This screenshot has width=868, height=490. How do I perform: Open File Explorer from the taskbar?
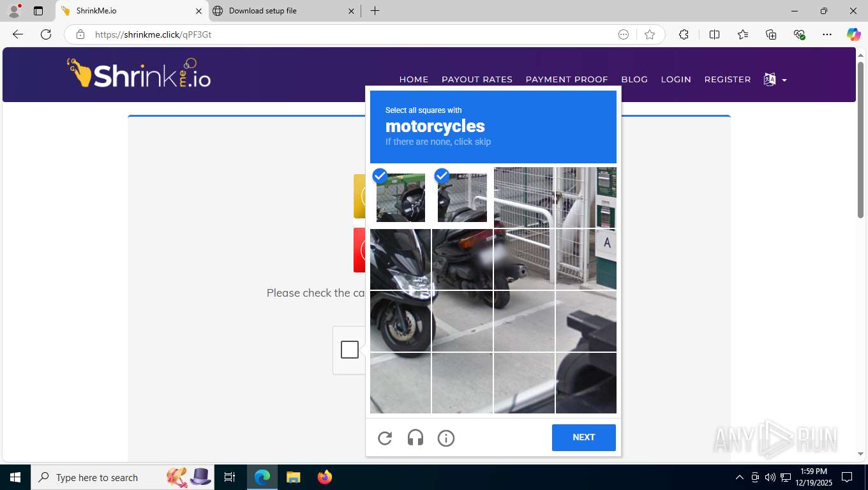[293, 477]
